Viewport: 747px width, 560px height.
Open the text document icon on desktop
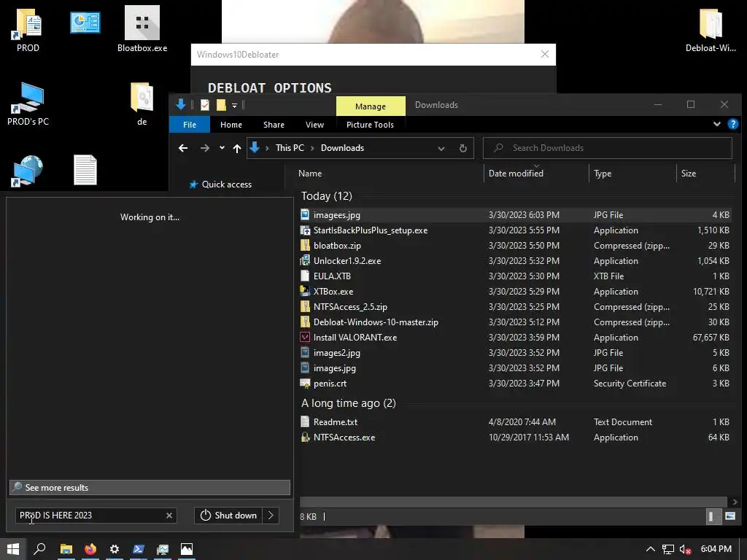[x=85, y=170]
